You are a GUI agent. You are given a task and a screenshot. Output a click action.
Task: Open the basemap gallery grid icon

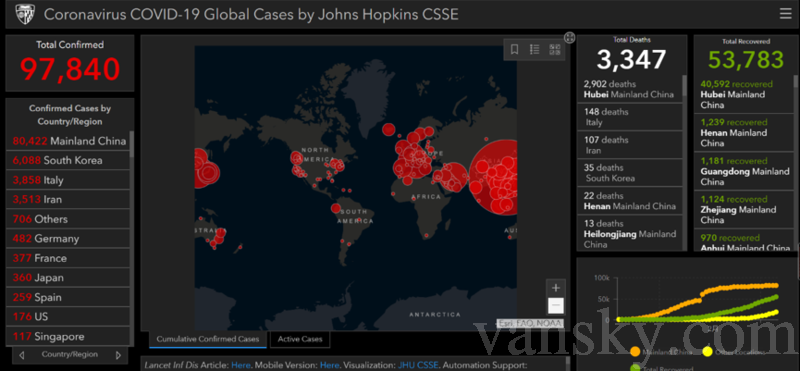(555, 49)
